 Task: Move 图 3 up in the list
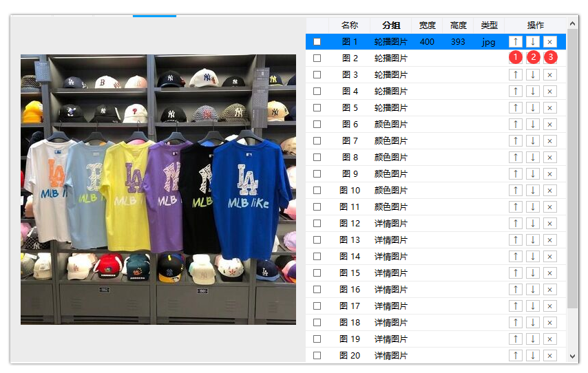[516, 74]
